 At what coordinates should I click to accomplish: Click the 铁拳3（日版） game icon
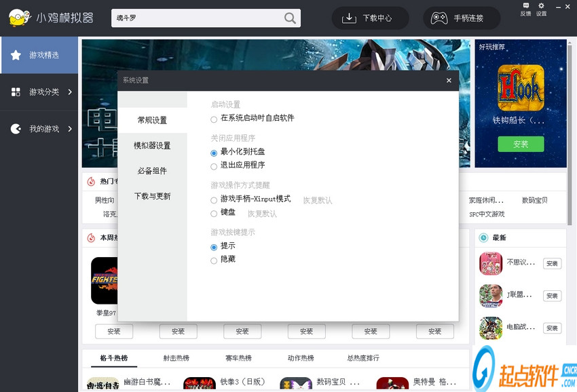(x=200, y=385)
